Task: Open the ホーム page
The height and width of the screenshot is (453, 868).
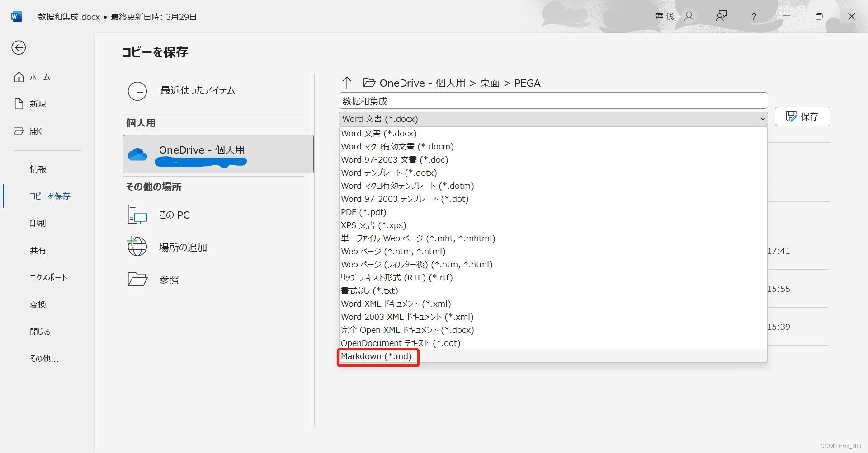Action: [x=32, y=77]
